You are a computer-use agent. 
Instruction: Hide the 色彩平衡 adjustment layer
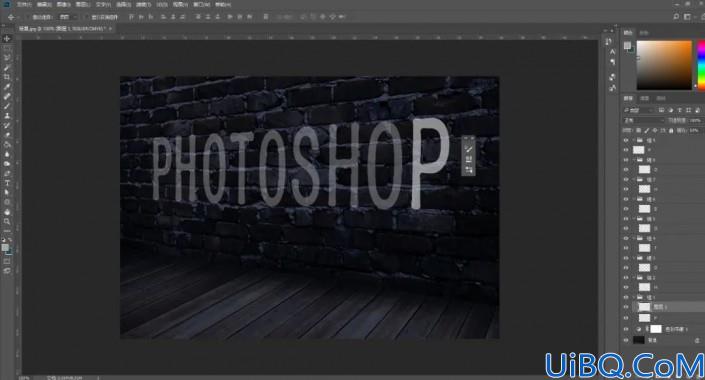point(626,329)
